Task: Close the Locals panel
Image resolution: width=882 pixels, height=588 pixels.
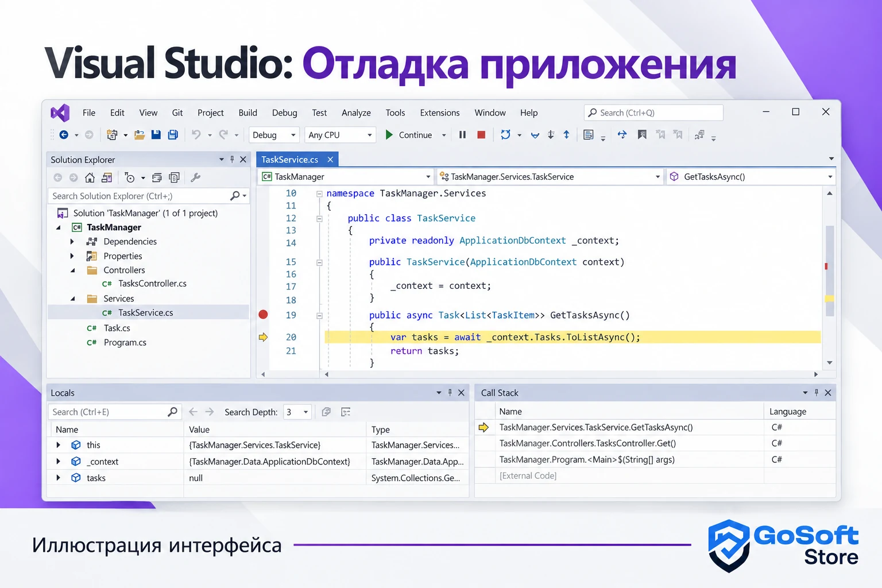Action: [461, 393]
